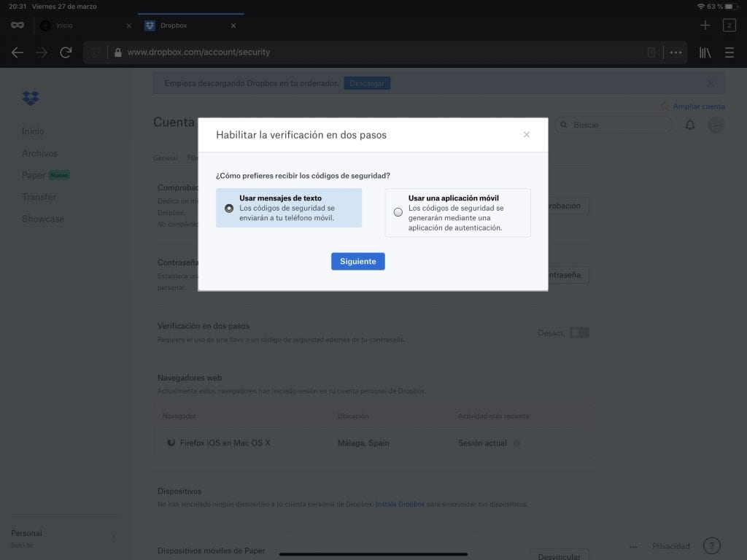Click the help question mark icon
747x560 pixels.
pos(711,546)
